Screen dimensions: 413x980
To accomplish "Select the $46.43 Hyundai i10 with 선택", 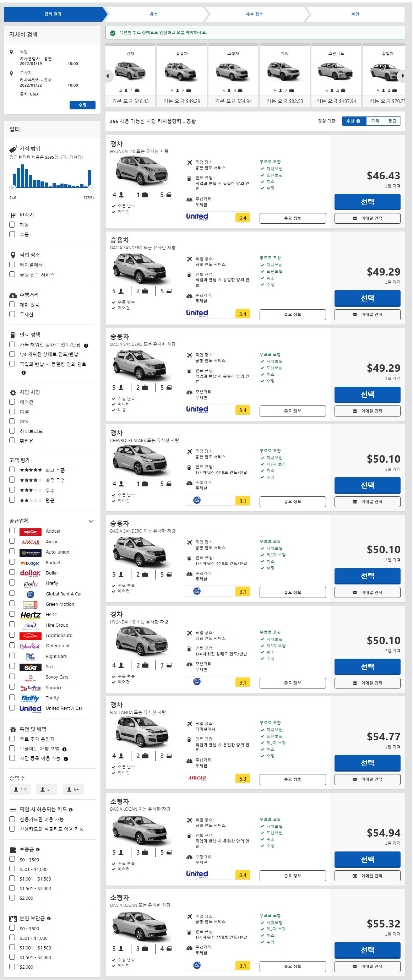I will (368, 202).
